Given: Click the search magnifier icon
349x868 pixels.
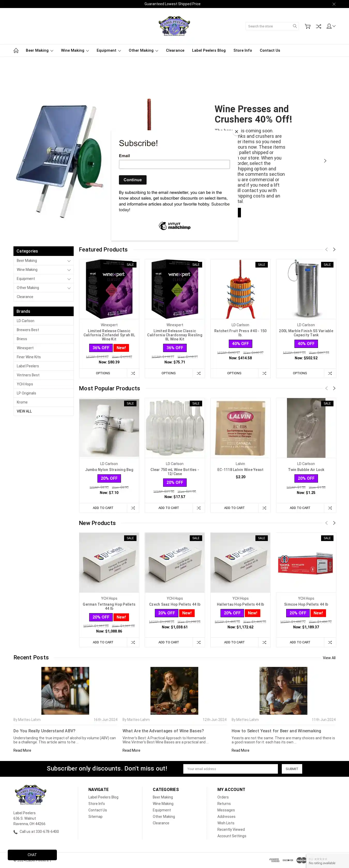Looking at the screenshot, I should 295,26.
